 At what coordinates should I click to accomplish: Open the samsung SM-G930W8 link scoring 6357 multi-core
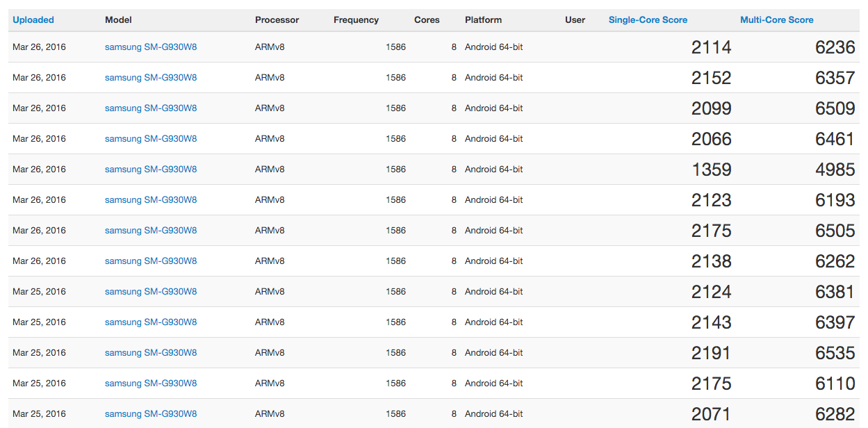pos(151,78)
